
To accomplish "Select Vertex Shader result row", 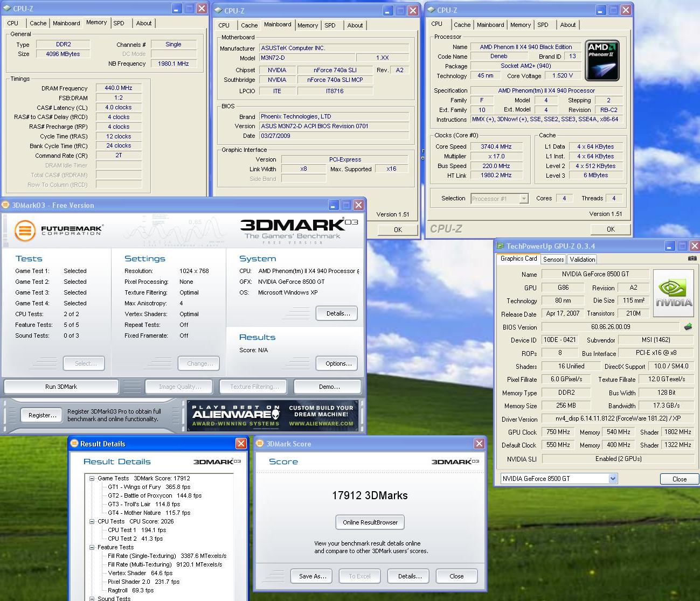I will point(140,573).
